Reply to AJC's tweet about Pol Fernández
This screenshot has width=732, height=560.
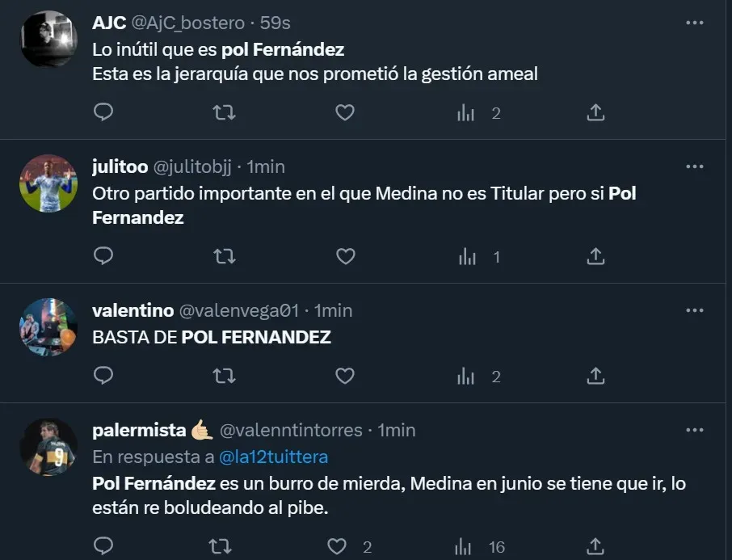pyautogui.click(x=103, y=113)
